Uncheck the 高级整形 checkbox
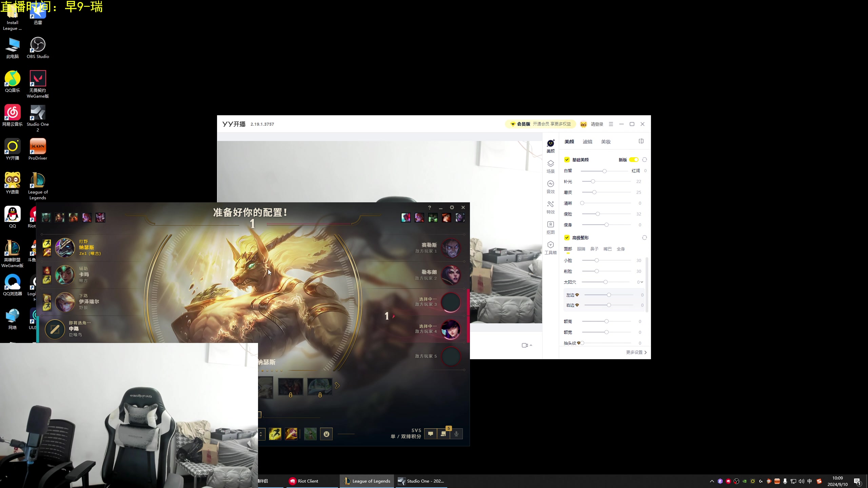The image size is (868, 488). pos(567,238)
